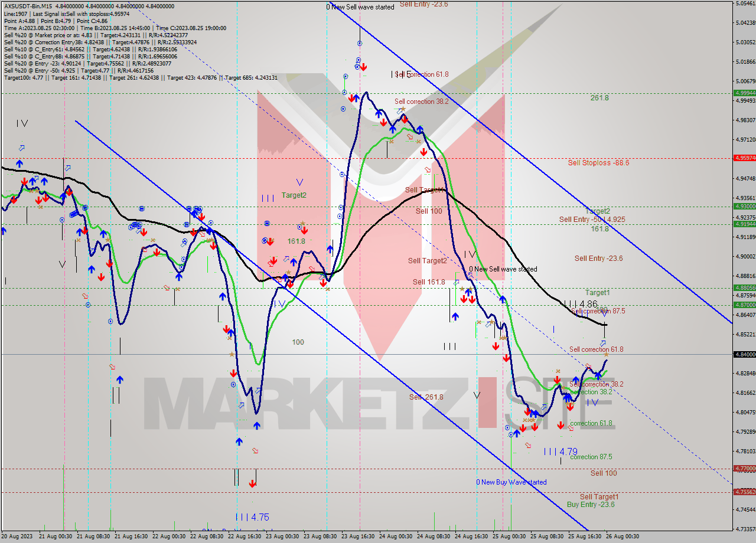Click the '20 Aug 2023' date on time axis

coord(17,536)
